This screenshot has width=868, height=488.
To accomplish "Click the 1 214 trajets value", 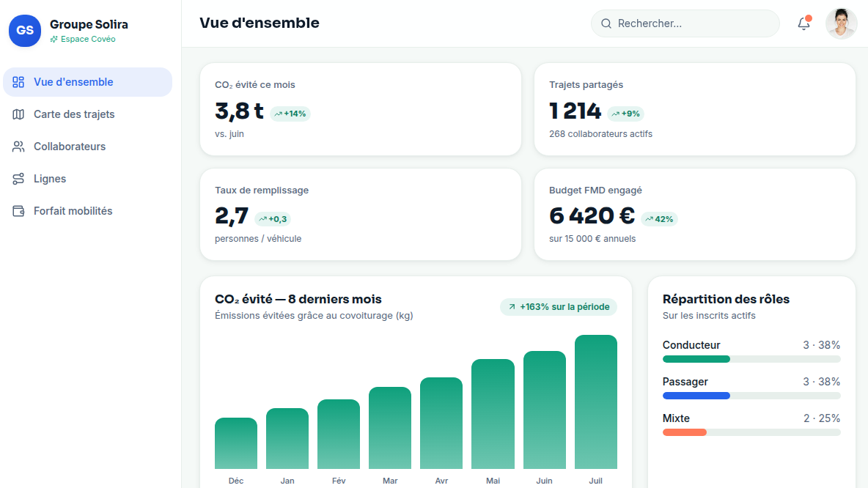I will (x=575, y=111).
